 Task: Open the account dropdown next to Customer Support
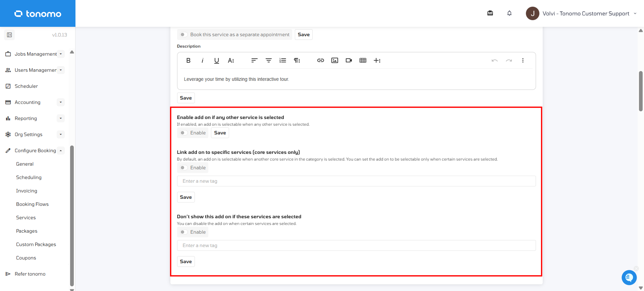pos(635,13)
